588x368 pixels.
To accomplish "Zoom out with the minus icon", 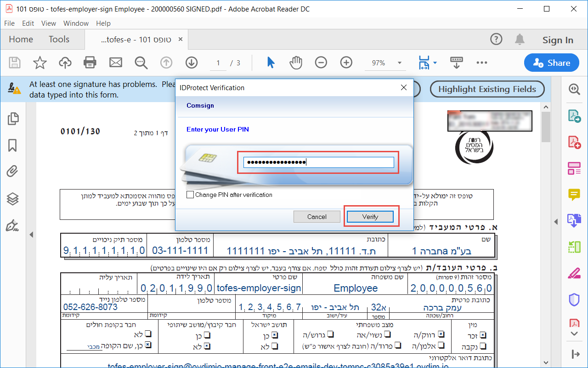I will 321,63.
